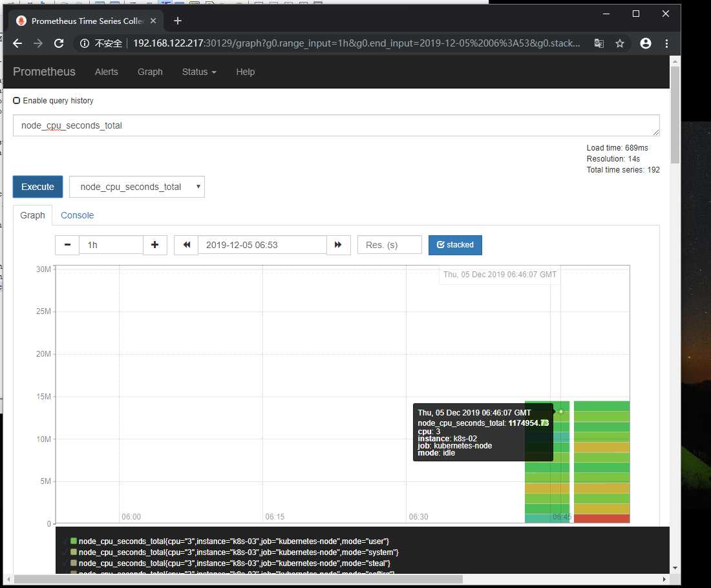
Task: Run the query with Execute
Action: click(x=37, y=187)
